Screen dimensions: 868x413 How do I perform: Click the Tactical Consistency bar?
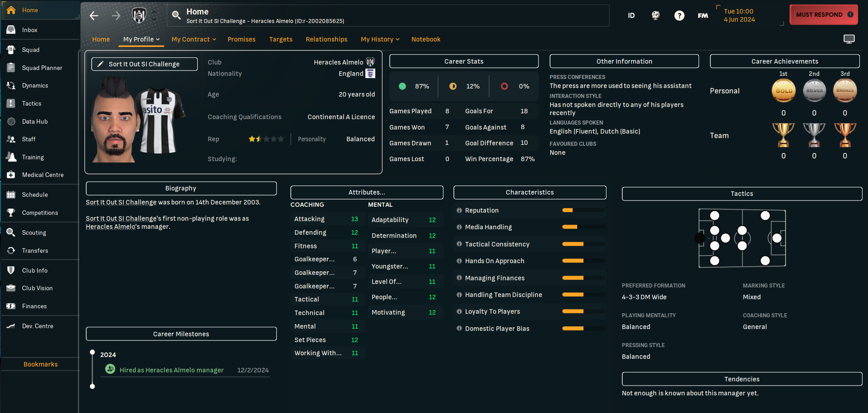(x=583, y=244)
